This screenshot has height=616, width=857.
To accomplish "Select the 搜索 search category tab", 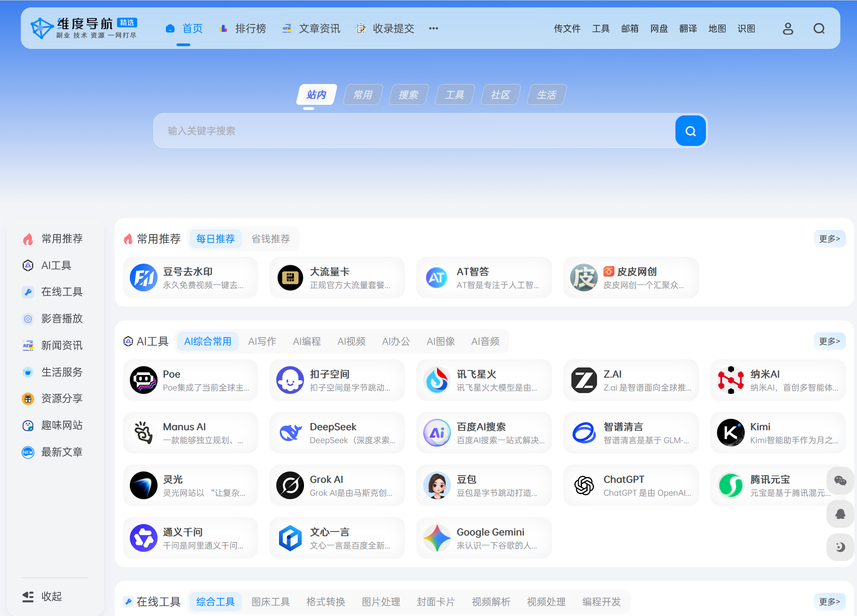I will tap(408, 95).
